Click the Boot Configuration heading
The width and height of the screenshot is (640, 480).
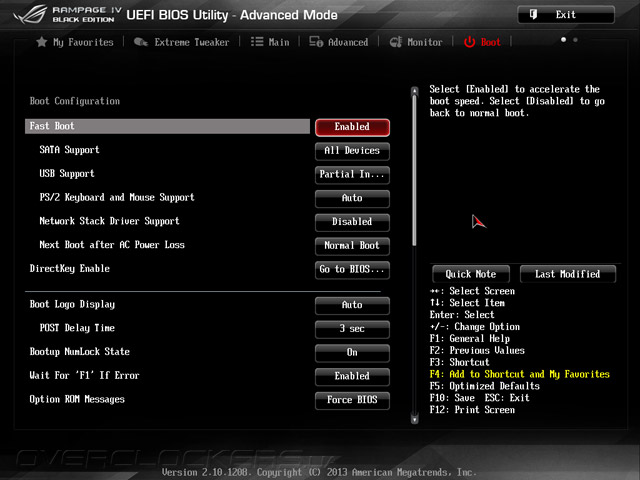pos(75,101)
